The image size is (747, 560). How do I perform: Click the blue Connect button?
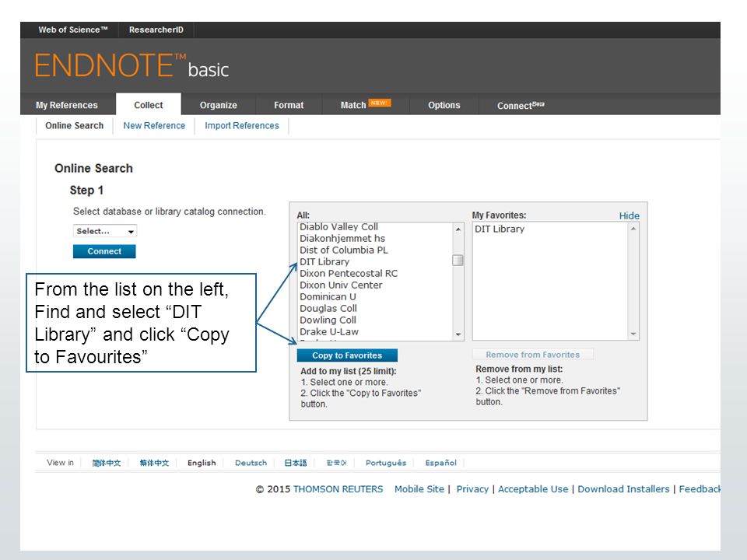click(x=104, y=251)
